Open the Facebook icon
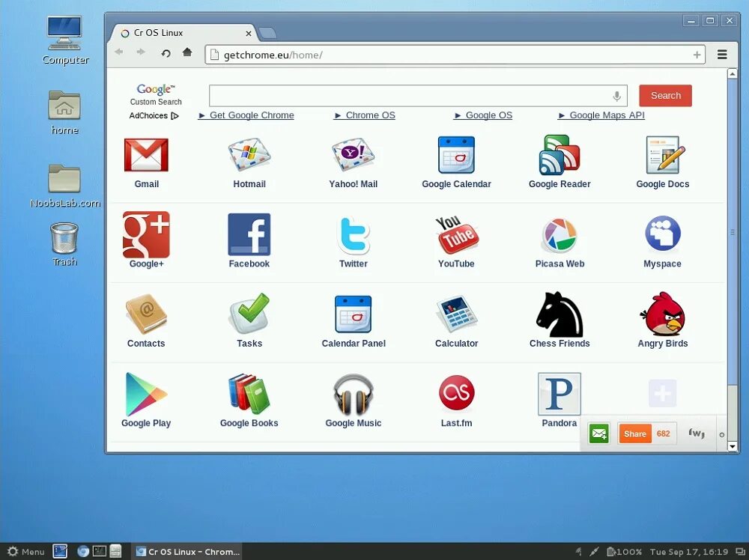The image size is (749, 560). [x=249, y=234]
